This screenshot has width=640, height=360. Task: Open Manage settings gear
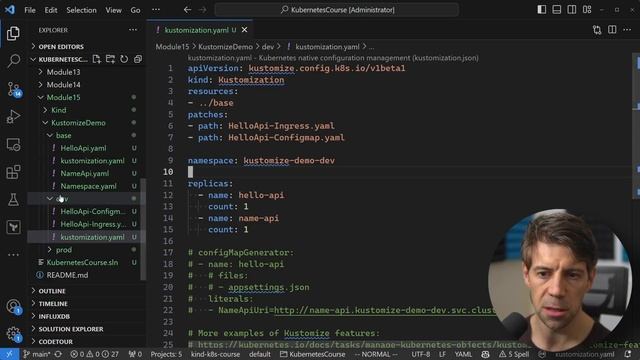13,334
